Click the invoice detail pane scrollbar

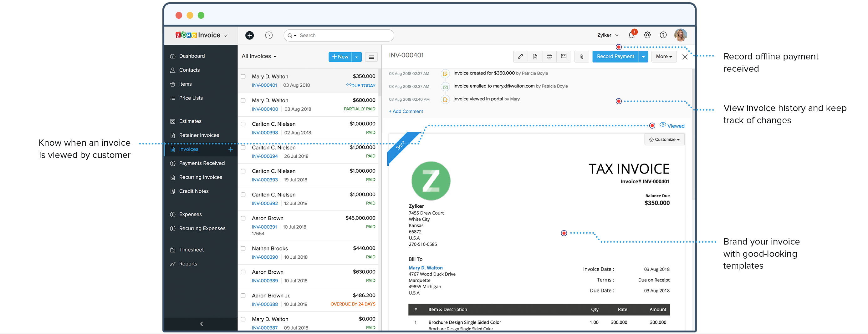pyautogui.click(x=693, y=135)
